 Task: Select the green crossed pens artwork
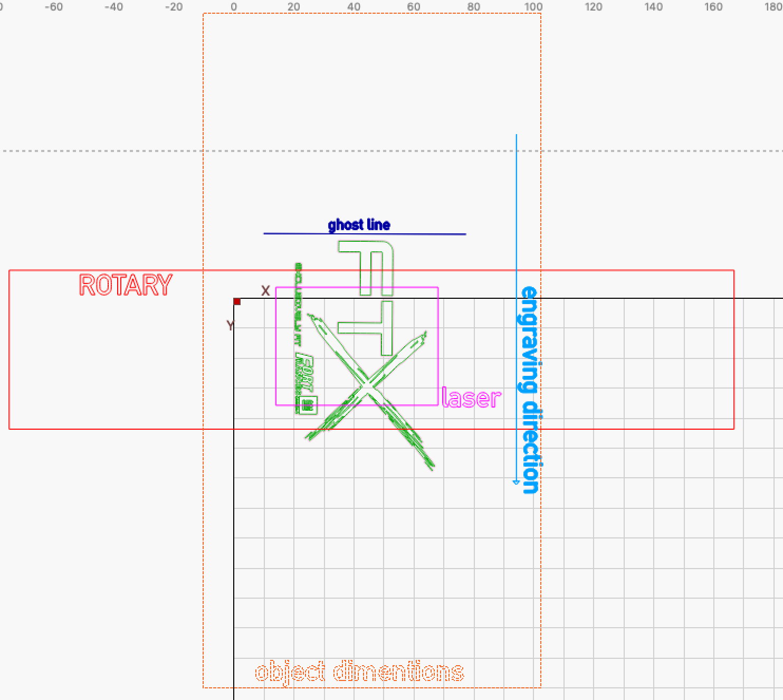point(370,392)
